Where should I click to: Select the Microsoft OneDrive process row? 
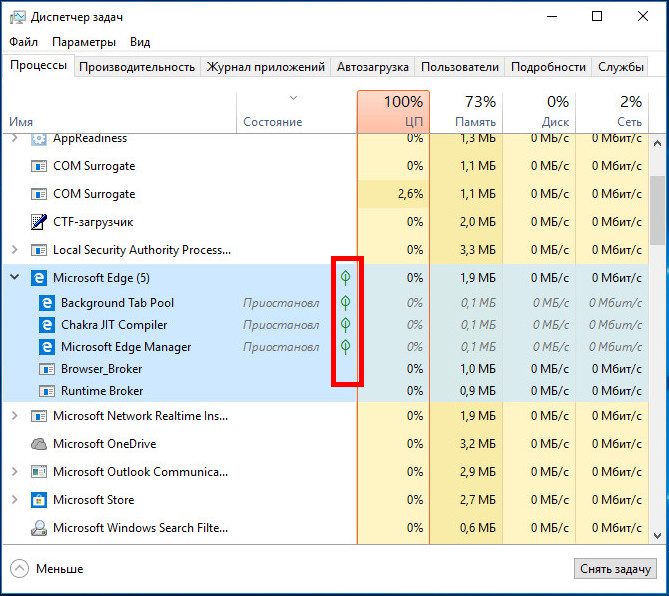326,444
